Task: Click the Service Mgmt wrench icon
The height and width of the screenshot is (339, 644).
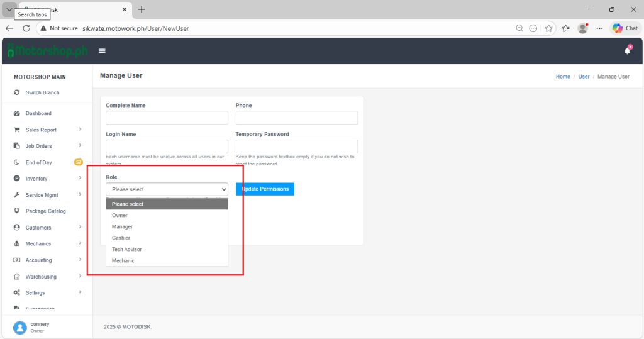Action: click(17, 195)
